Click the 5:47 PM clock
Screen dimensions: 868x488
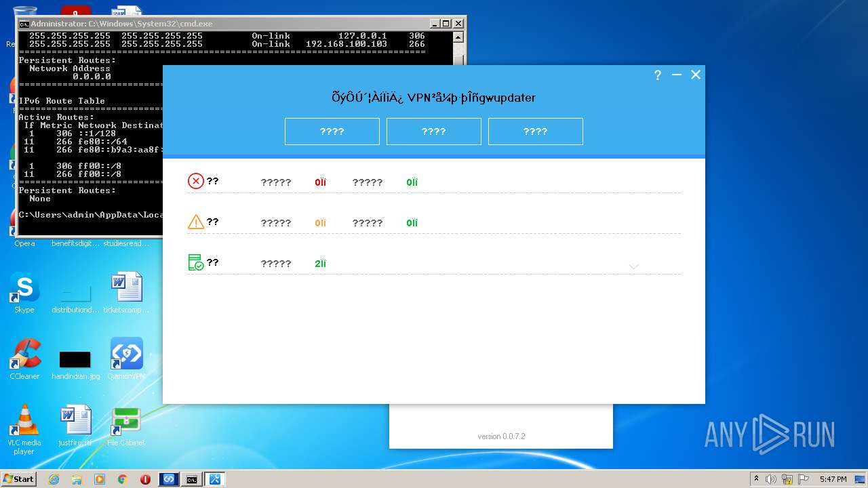(x=833, y=479)
